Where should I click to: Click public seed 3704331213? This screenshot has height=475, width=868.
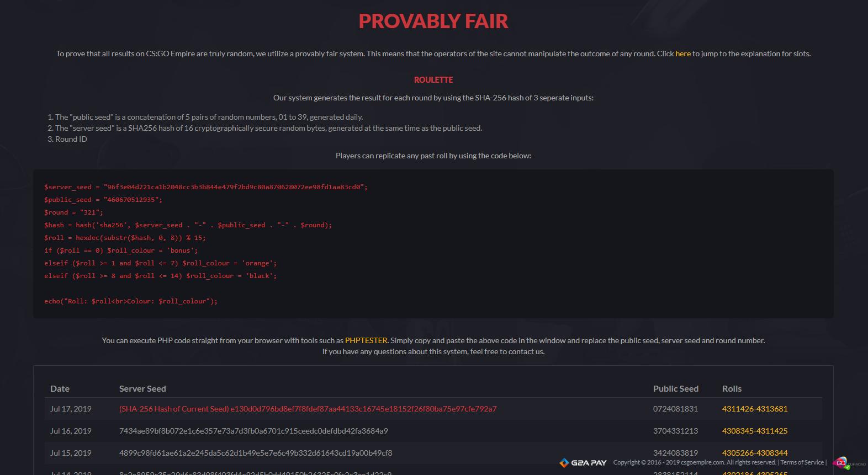point(675,431)
